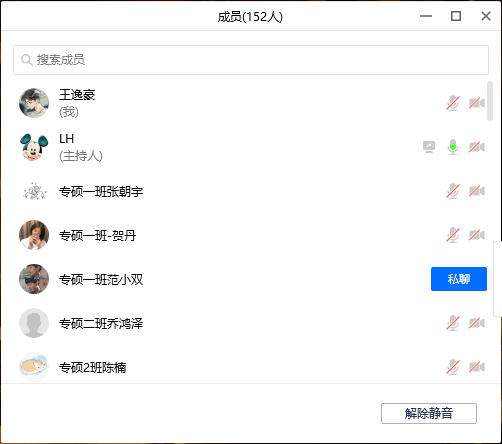
Task: Click camera-off icon for 专硕一班张朝宇
Action: pyautogui.click(x=477, y=191)
